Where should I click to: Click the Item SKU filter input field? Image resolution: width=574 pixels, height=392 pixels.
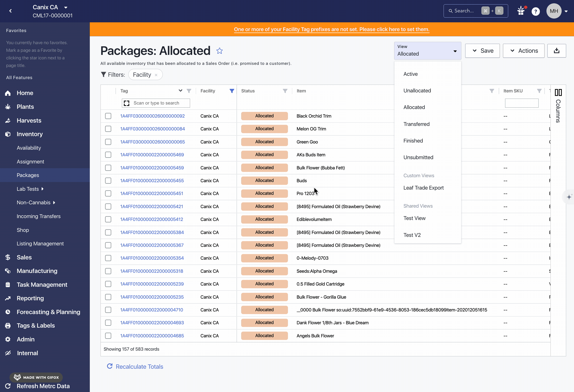[522, 103]
